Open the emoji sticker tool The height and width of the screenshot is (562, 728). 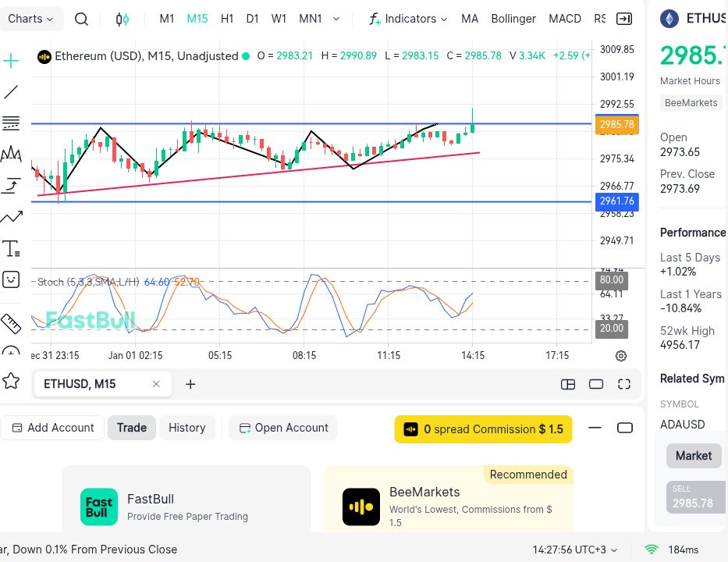(11, 279)
